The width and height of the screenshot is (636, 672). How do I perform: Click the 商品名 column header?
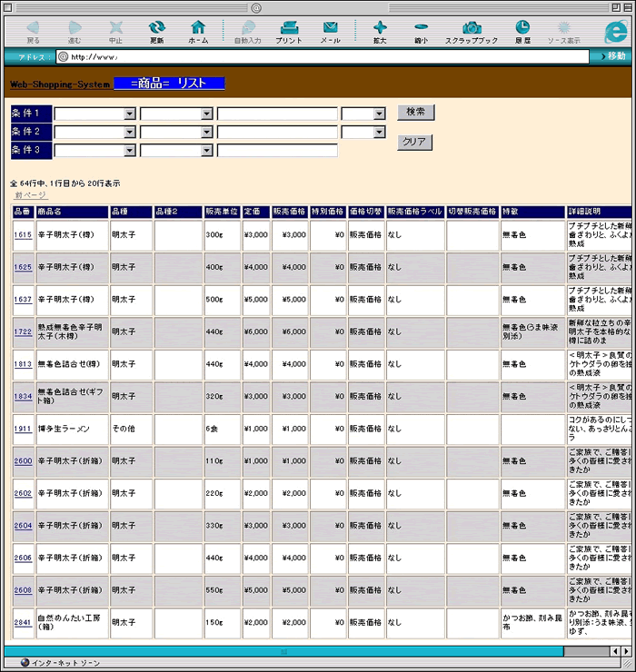tap(72, 212)
